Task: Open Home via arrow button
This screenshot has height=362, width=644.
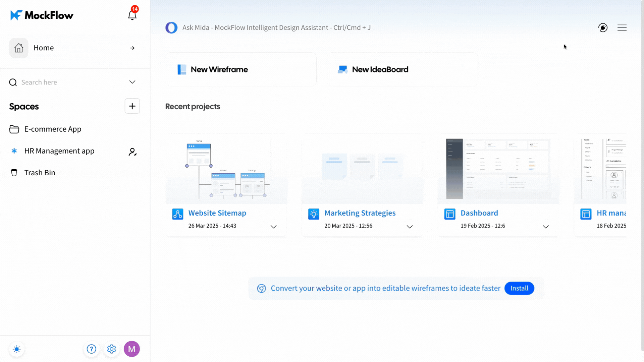Action: 132,48
